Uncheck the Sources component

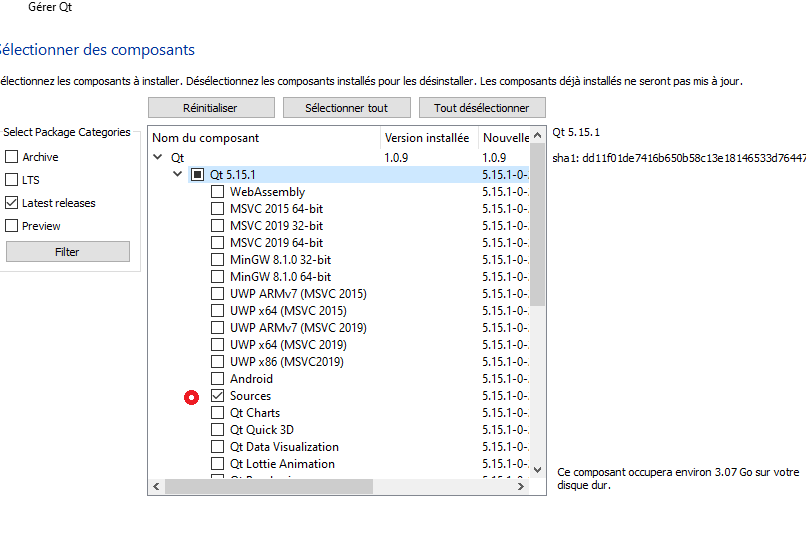point(217,396)
